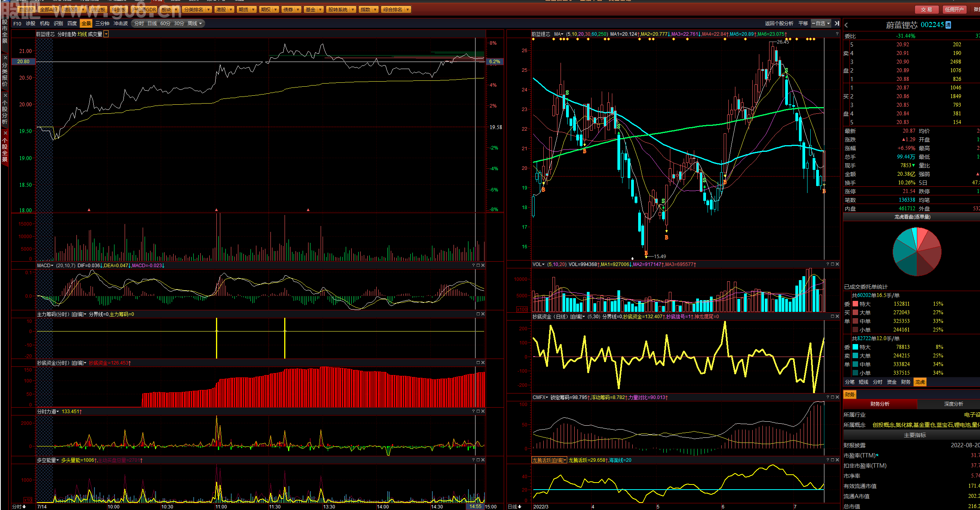Open the F10 company info page
Image resolution: width=980 pixels, height=510 pixels.
pyautogui.click(x=17, y=24)
